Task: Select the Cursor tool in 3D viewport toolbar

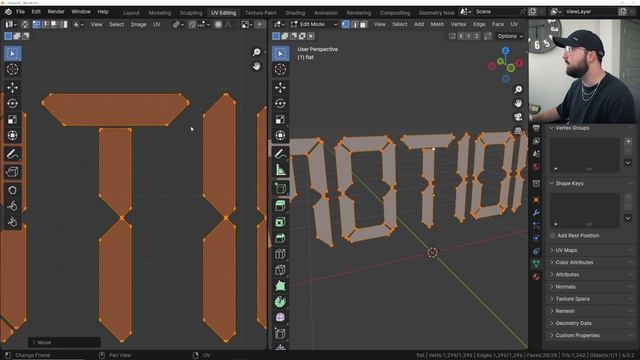Action: [x=280, y=69]
